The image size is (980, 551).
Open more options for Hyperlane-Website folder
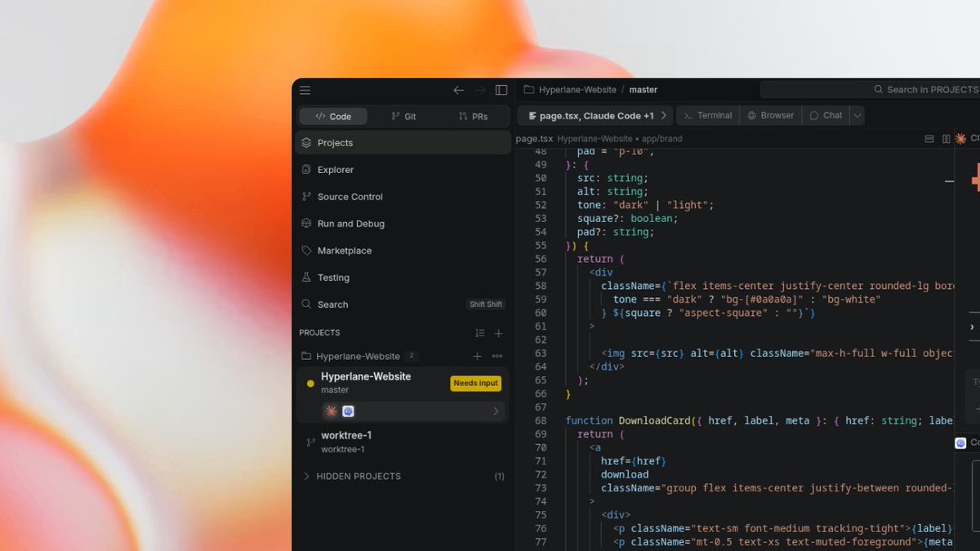(497, 356)
